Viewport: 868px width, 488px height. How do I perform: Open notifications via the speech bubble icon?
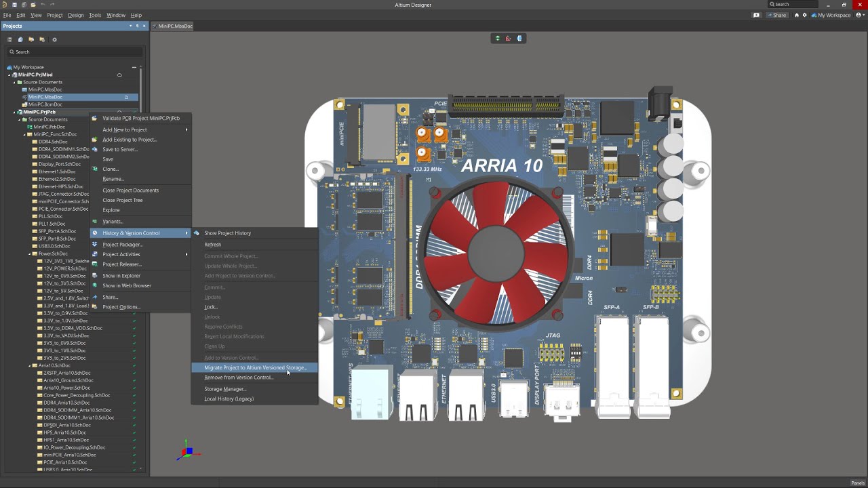[x=756, y=15]
